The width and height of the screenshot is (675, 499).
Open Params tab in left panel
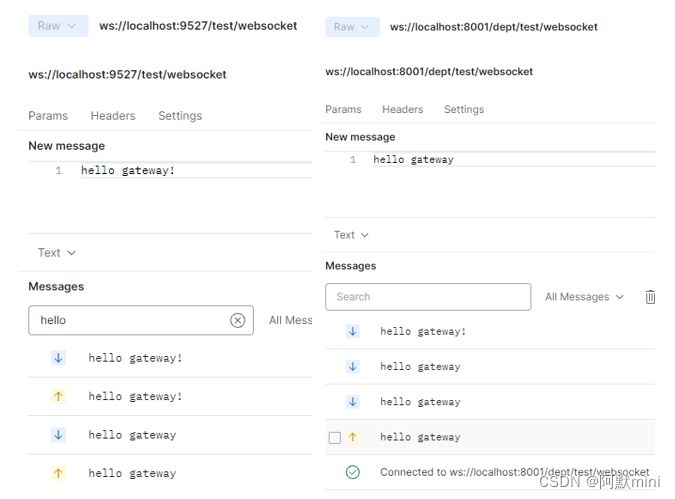click(48, 116)
